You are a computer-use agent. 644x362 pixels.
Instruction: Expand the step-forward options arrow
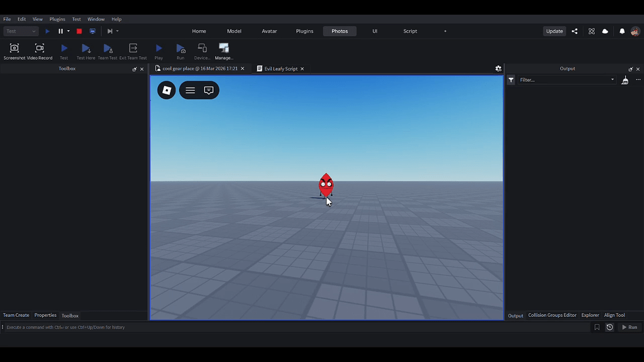click(x=118, y=31)
